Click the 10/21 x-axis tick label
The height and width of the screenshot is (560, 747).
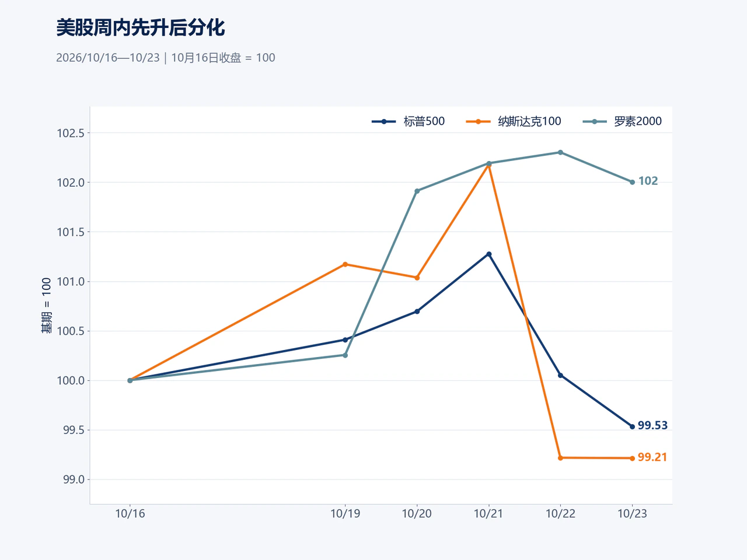click(x=488, y=513)
